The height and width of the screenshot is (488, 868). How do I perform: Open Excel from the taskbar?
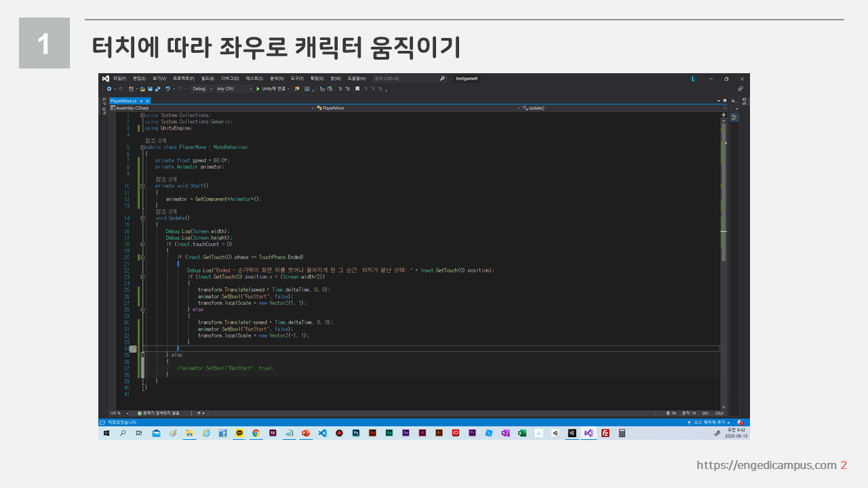click(522, 433)
